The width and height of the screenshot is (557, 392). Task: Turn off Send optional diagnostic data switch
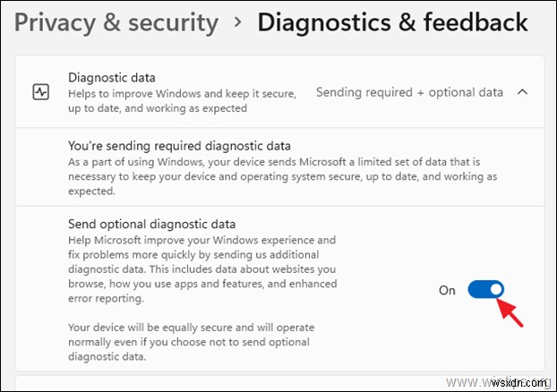click(486, 290)
